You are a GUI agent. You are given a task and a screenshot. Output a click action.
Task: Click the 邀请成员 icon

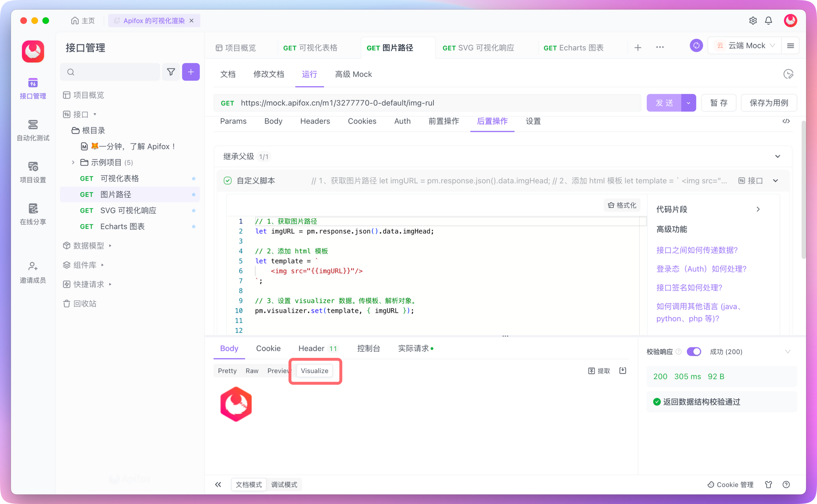33,266
